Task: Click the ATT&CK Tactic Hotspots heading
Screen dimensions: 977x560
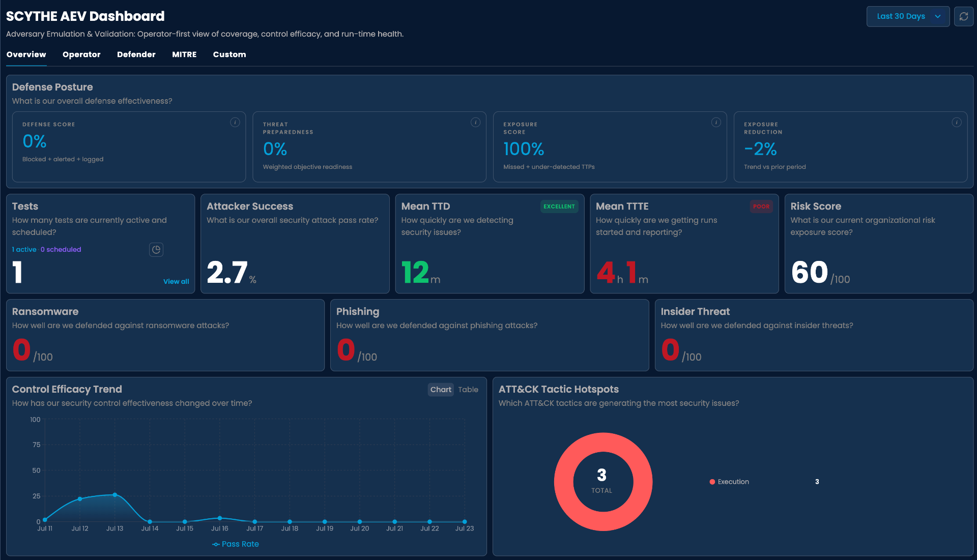Action: pos(559,389)
